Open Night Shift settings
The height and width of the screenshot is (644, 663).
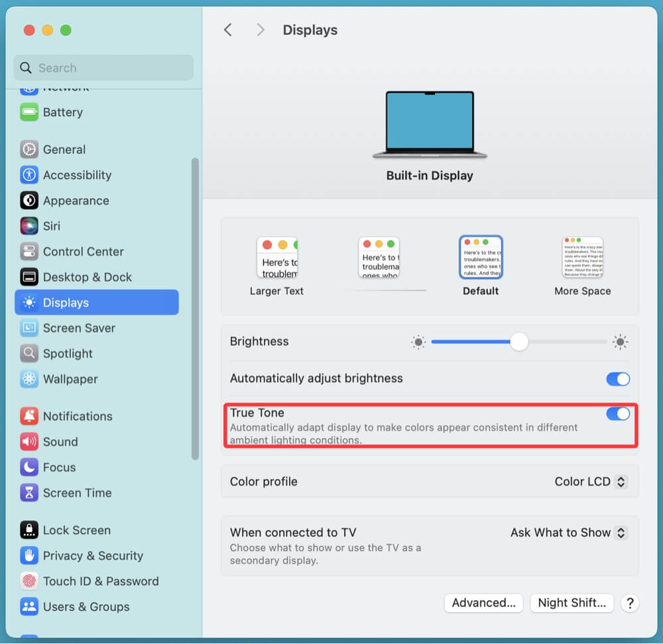[x=572, y=603]
